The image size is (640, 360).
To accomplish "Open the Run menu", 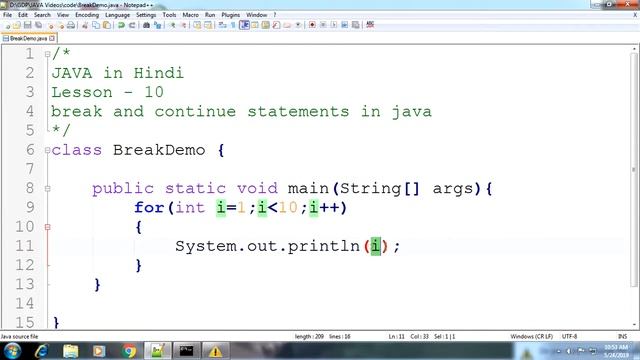I will point(210,15).
